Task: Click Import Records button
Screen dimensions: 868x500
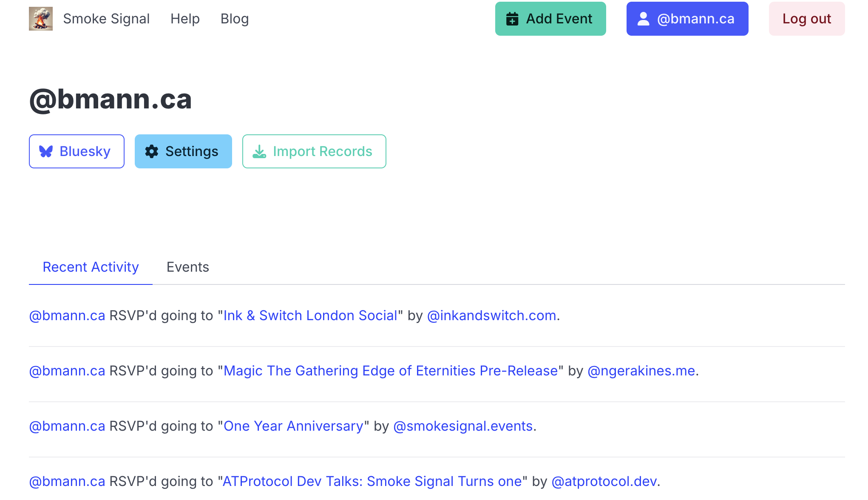Action: tap(314, 151)
